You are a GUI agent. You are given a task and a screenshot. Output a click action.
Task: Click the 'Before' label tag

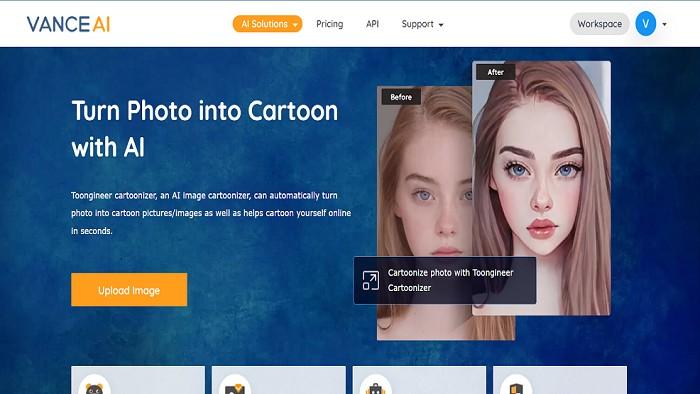point(401,97)
